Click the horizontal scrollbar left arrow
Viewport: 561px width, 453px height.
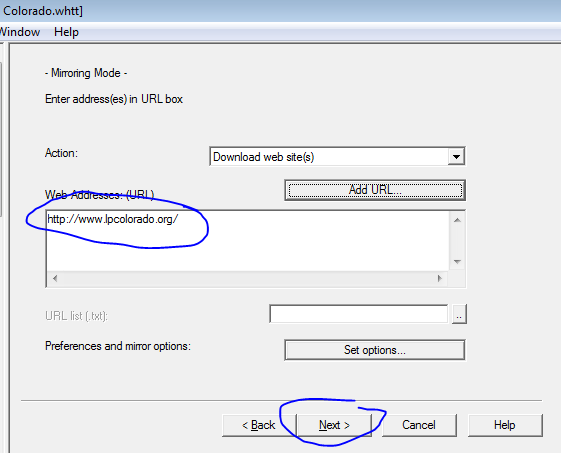pyautogui.click(x=55, y=278)
